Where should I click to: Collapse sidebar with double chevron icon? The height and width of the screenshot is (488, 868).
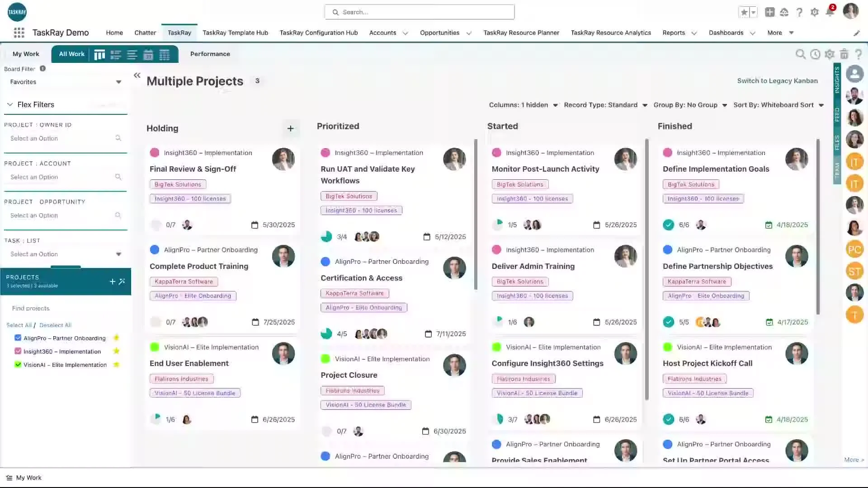pyautogui.click(x=137, y=75)
